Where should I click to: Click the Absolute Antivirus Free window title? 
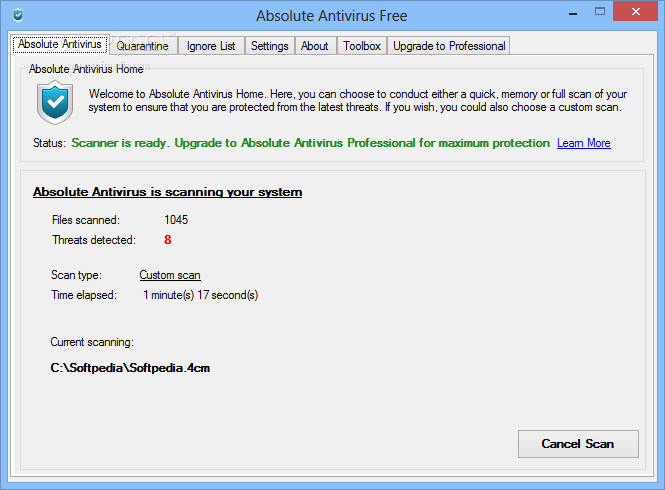(x=332, y=16)
